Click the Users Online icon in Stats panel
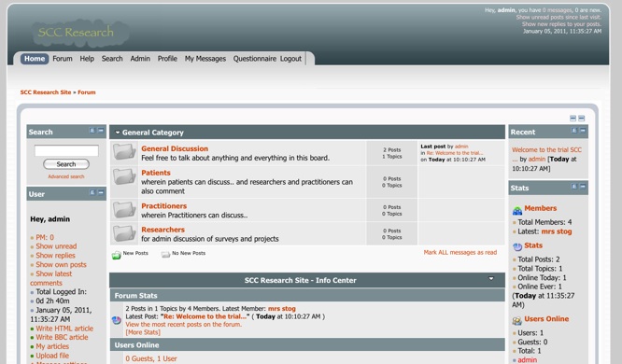This screenshot has width=622, height=364. pyautogui.click(x=516, y=320)
